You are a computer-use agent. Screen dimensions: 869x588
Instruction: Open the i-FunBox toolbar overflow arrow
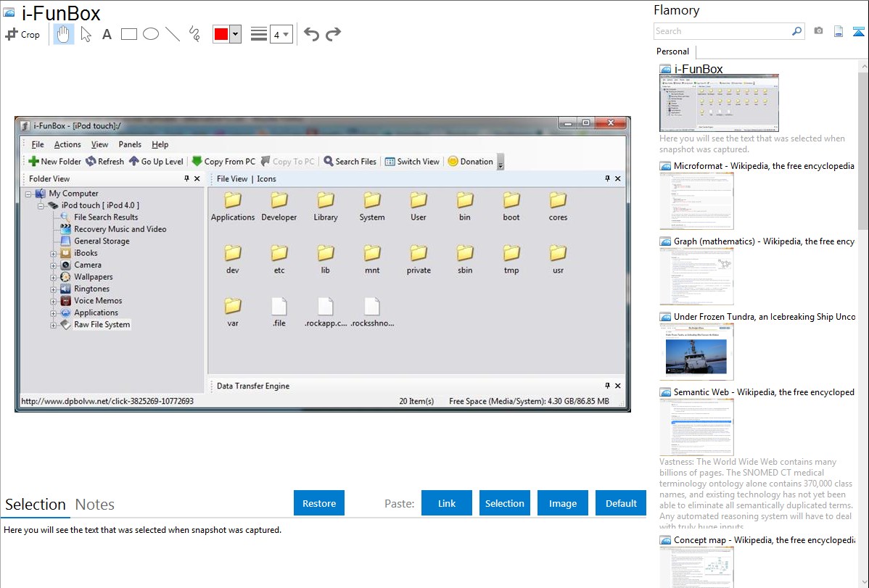coord(501,162)
